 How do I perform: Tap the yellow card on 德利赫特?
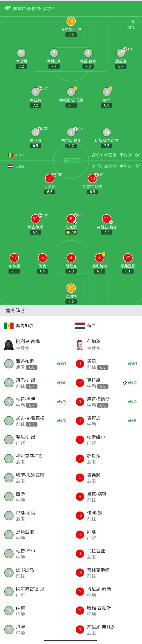tap(104, 254)
